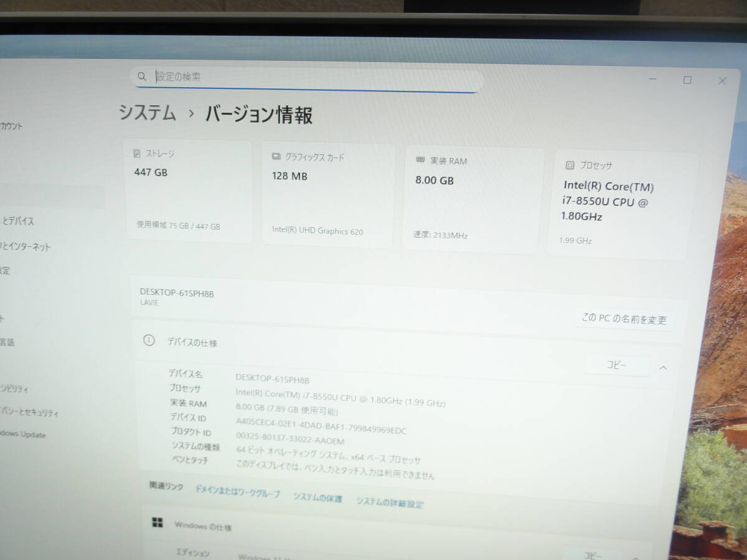Click the graphics card icon
Viewport: 747px width, 560px height.
point(276,157)
